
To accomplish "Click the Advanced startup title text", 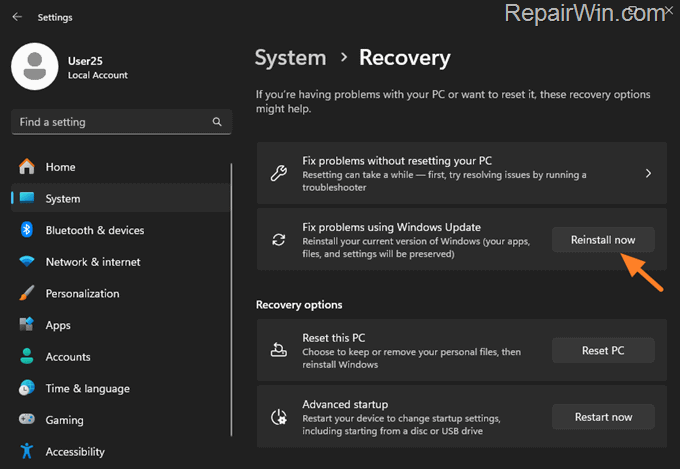I will click(345, 404).
